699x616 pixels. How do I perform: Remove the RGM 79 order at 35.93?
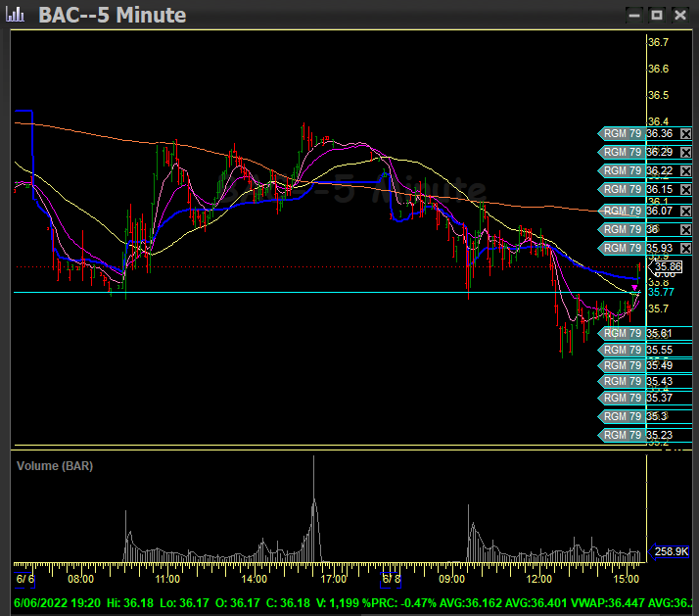pyautogui.click(x=685, y=248)
